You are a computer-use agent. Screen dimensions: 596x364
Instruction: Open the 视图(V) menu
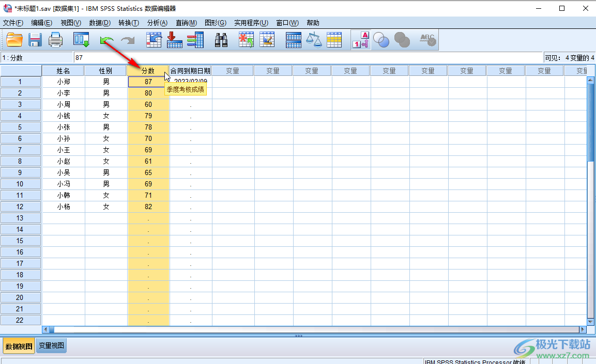tap(71, 23)
